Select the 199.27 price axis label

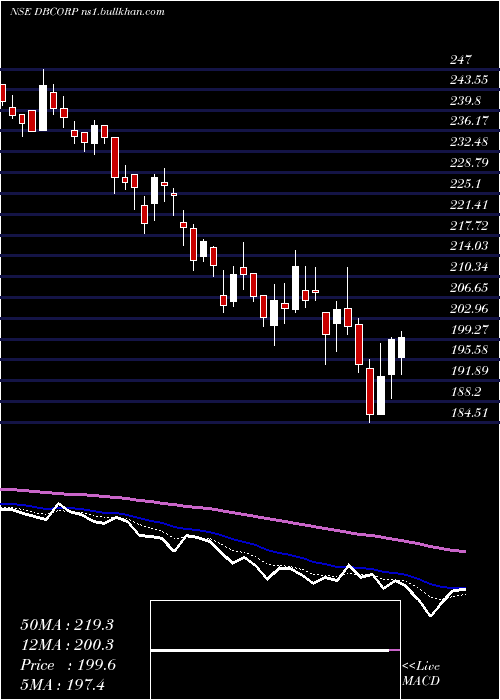(469, 330)
